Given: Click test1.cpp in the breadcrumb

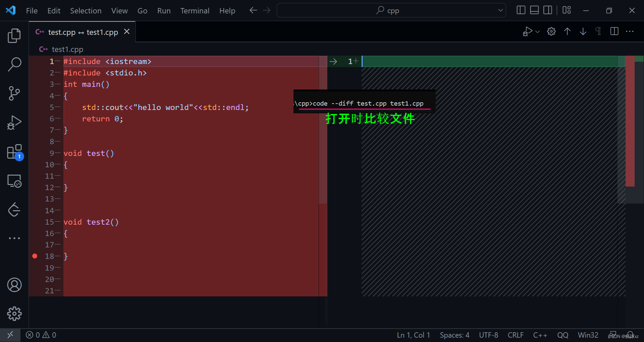Looking at the screenshot, I should point(67,49).
